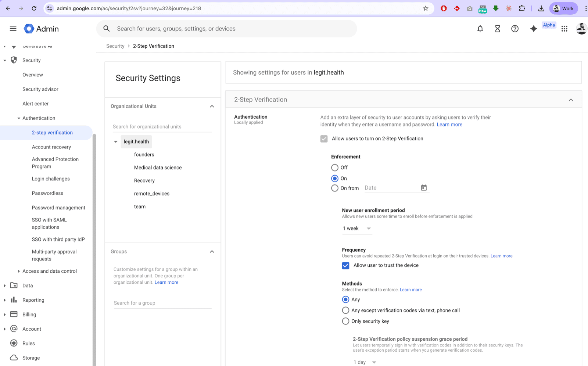Screen dimensions: 588x366
Task: Collapse the legit.health tree node
Action: (115, 141)
